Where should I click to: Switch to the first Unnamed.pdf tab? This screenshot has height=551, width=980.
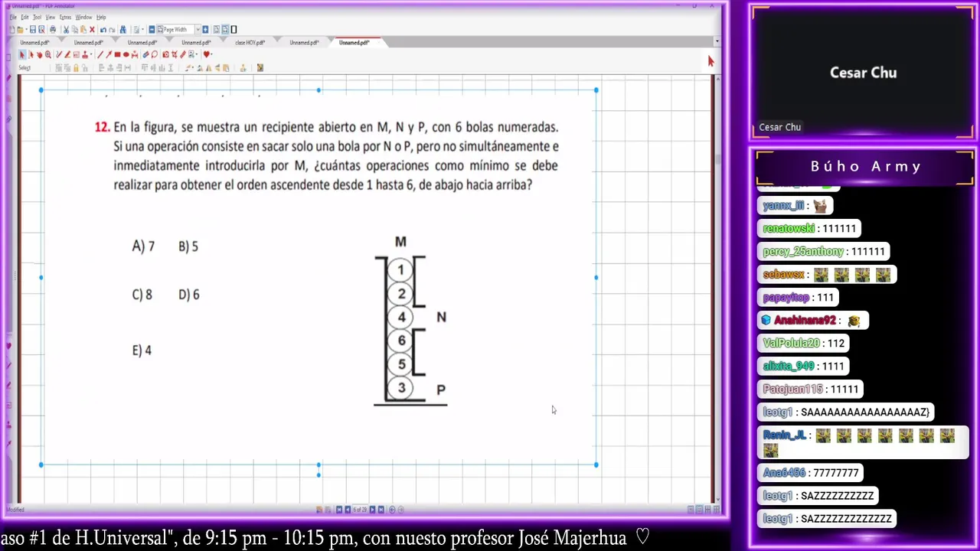pyautogui.click(x=35, y=43)
